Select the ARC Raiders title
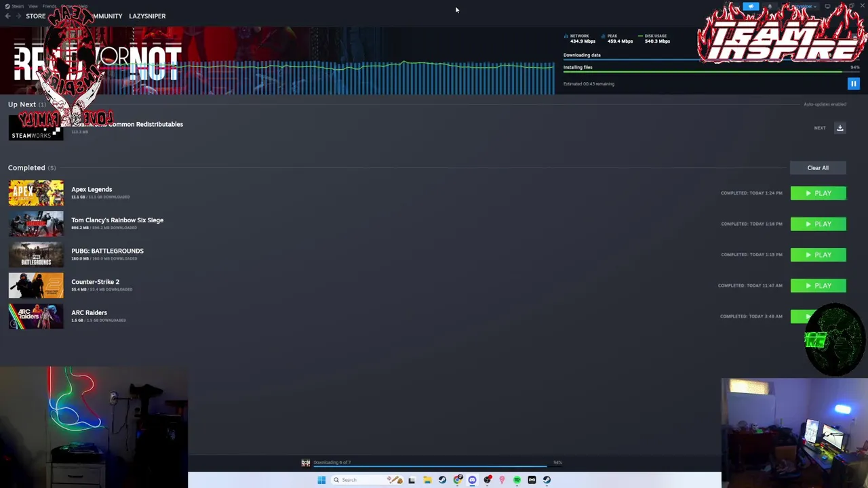This screenshot has width=868, height=488. [x=89, y=313]
